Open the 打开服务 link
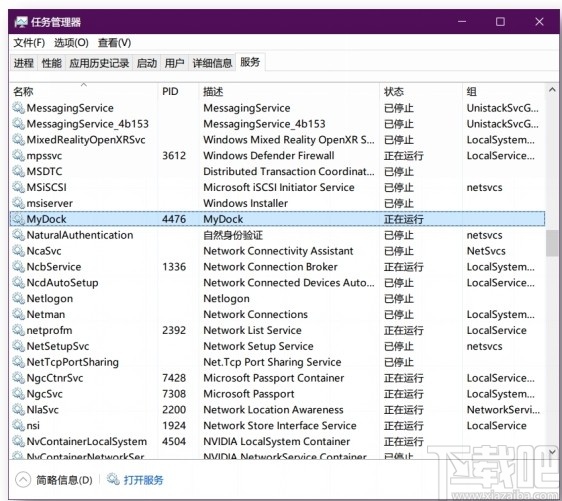The image size is (562, 501). 143,480
